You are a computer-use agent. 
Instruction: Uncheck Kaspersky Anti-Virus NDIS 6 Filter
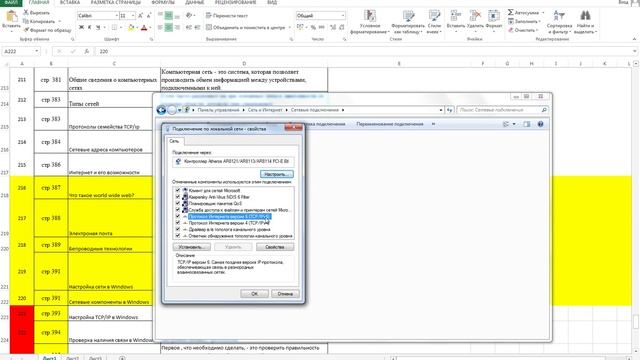click(x=178, y=197)
